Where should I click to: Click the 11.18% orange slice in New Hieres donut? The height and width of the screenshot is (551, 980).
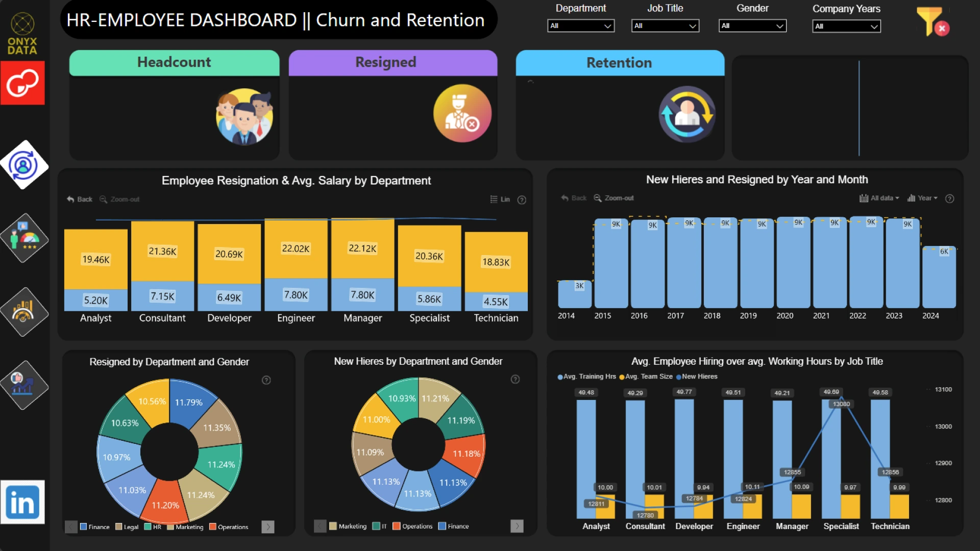pos(465,454)
